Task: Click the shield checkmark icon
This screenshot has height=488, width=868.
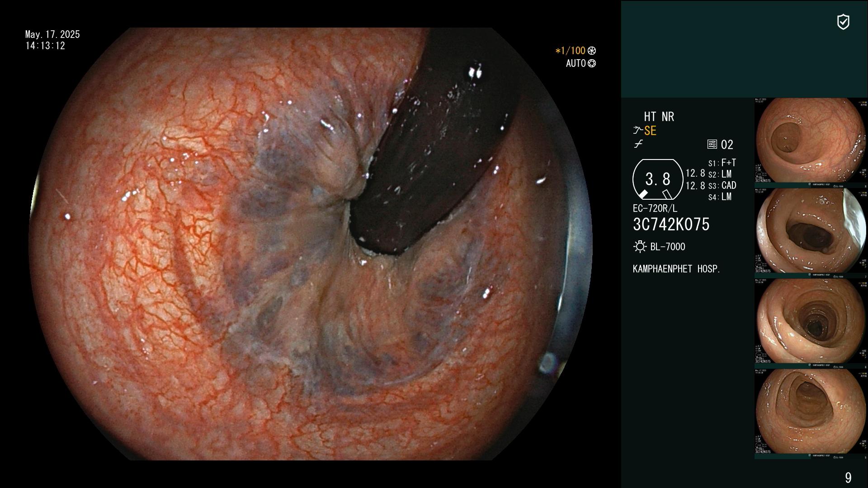Action: [x=843, y=22]
